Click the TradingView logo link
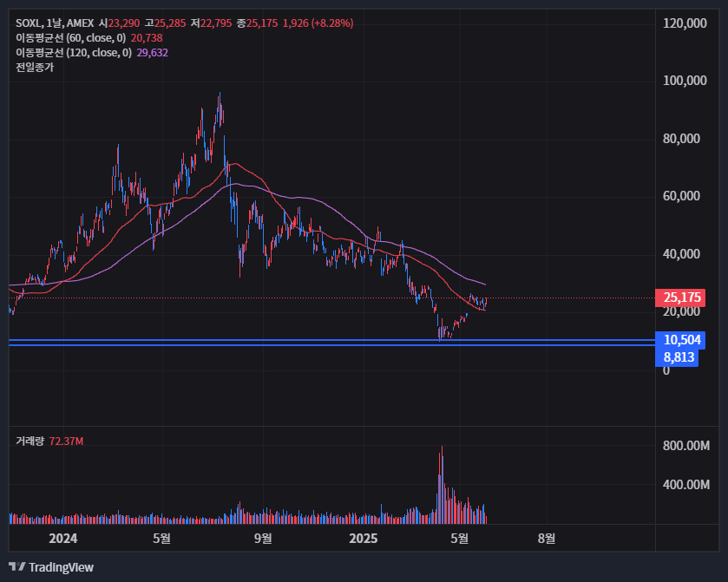The width and height of the screenshot is (728, 582). click(x=51, y=567)
